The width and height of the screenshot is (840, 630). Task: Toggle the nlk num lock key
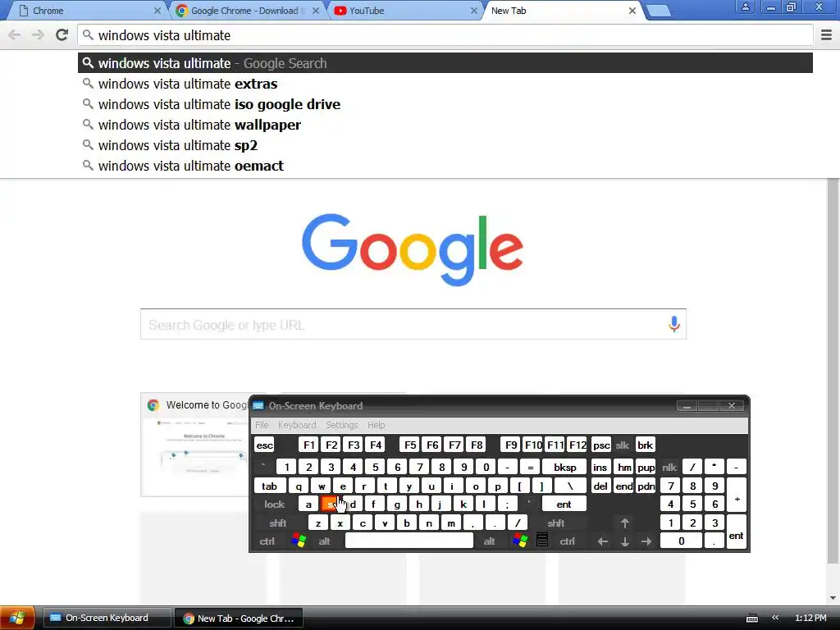click(x=669, y=467)
